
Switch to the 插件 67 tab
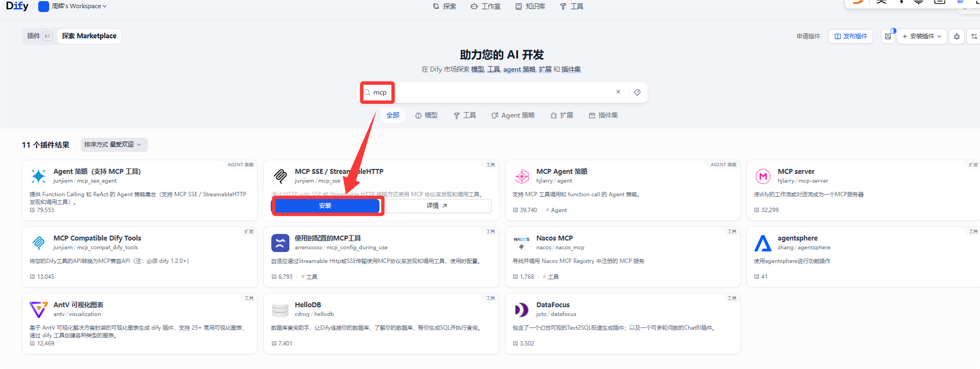coord(39,36)
